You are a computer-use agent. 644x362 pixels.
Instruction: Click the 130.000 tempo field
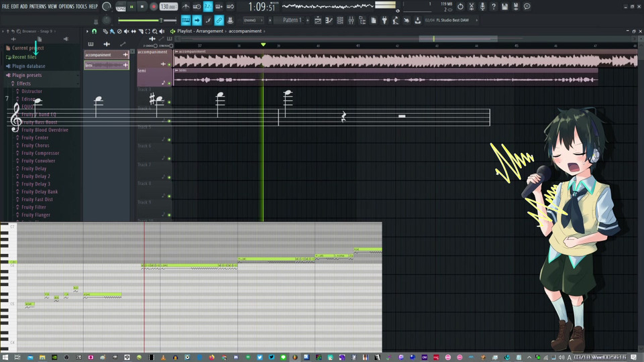168,7
